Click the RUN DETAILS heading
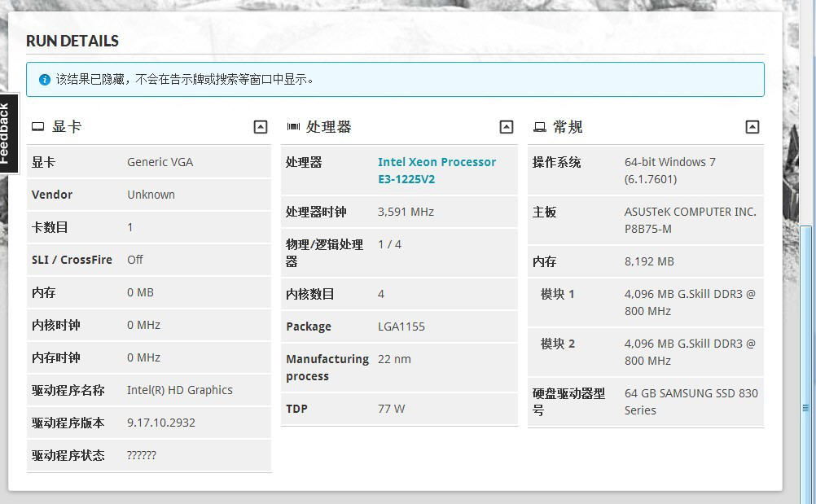816x504 pixels. point(72,41)
